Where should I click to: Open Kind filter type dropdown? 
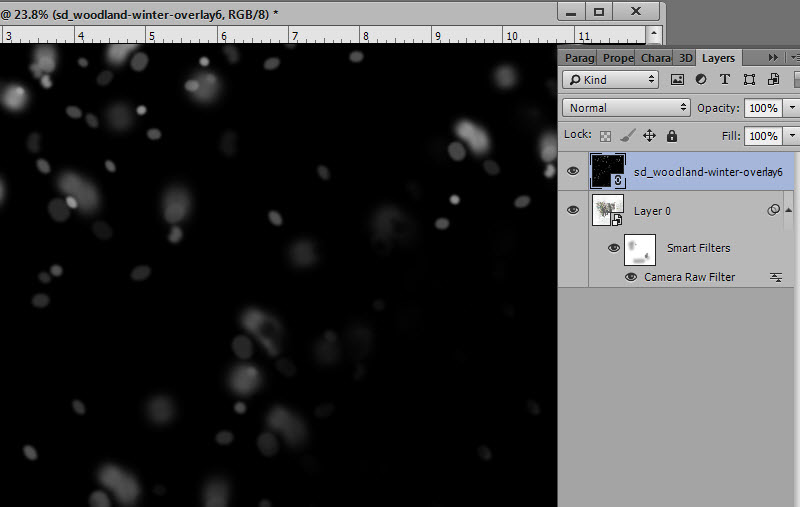tap(611, 80)
